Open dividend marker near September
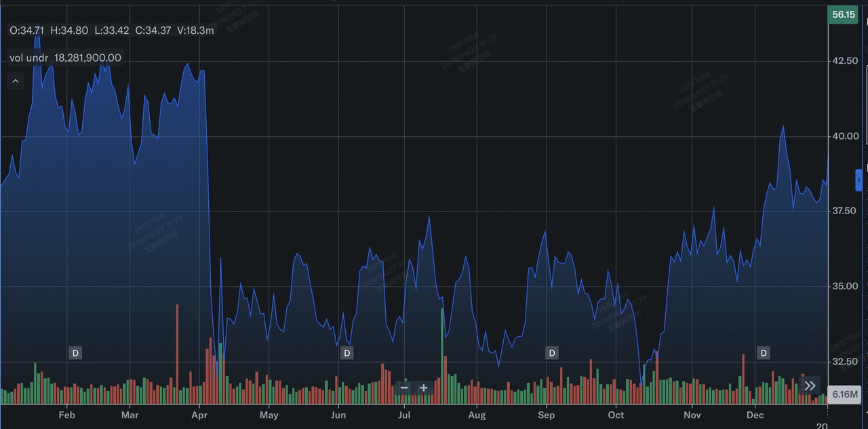This screenshot has width=868, height=429. click(552, 353)
